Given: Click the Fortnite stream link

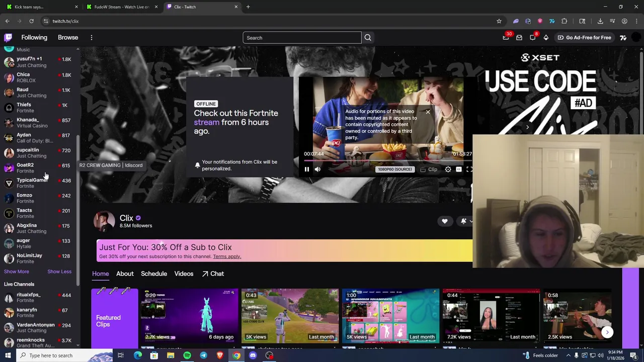Looking at the screenshot, I should tap(207, 122).
